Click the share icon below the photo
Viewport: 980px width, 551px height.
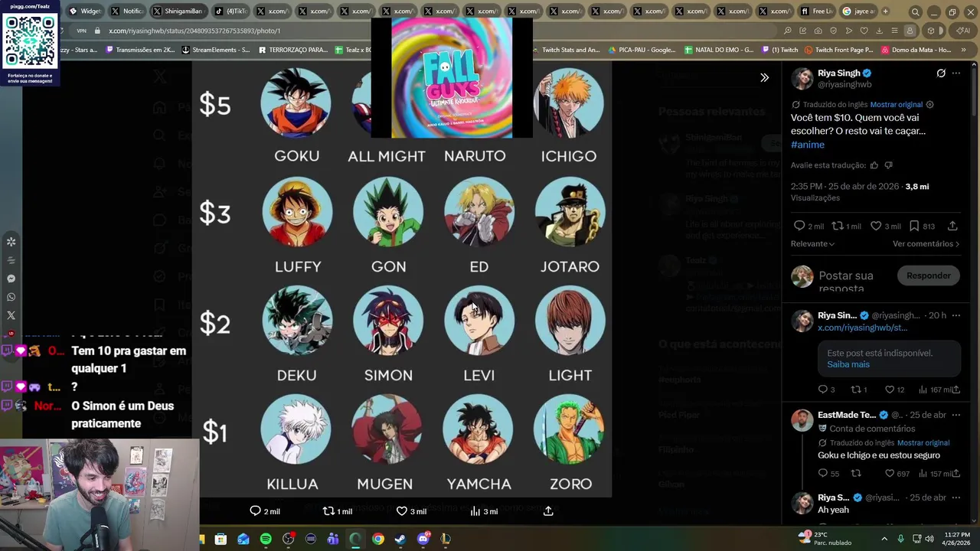click(x=548, y=511)
